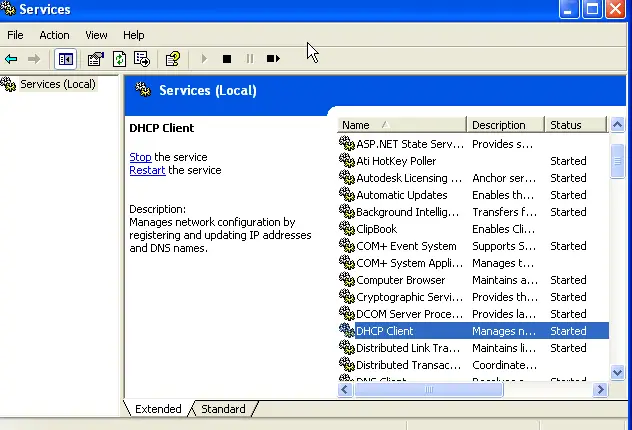Click the gear icon beside Automatic Updates

pyautogui.click(x=347, y=194)
